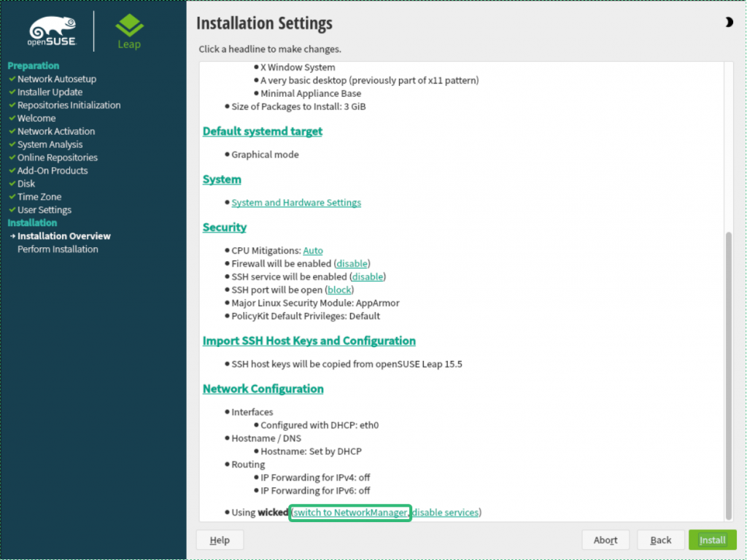747x560 pixels.
Task: Abort the installation
Action: (605, 540)
